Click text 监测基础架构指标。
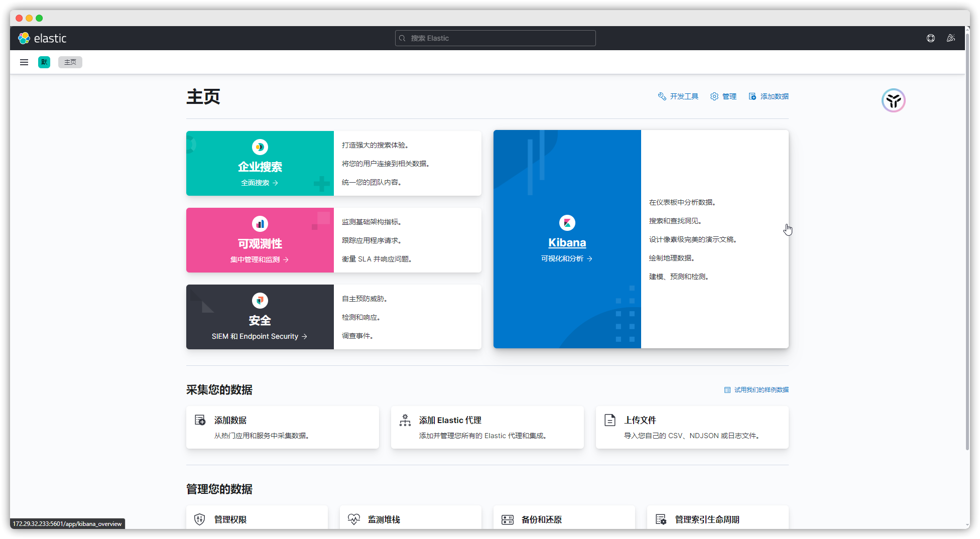 pyautogui.click(x=373, y=222)
